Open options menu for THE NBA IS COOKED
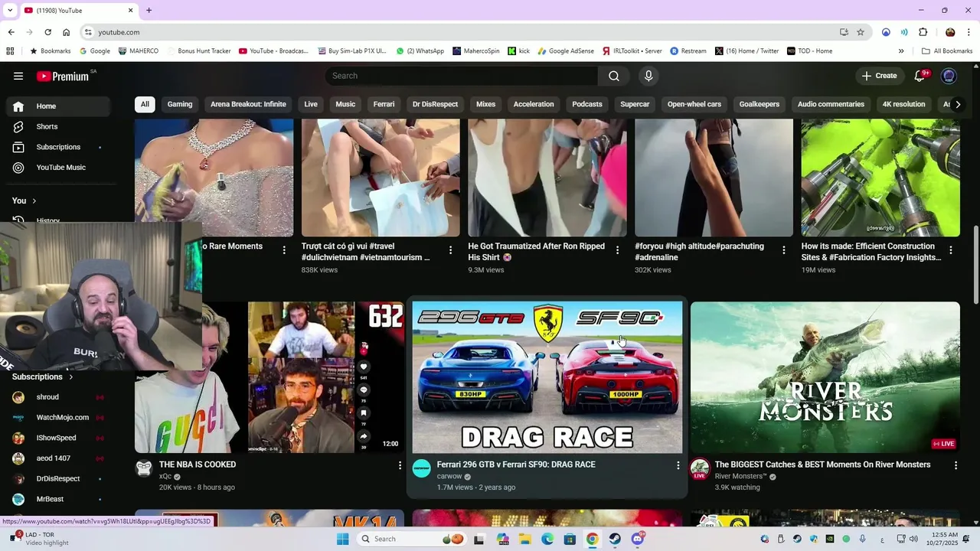 (x=400, y=465)
